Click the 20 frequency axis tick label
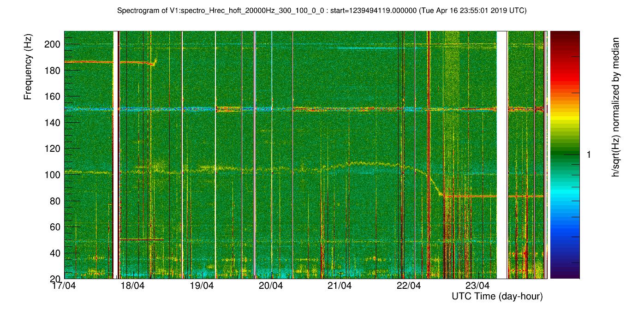Screen dimensions: 644x310 tap(55, 279)
